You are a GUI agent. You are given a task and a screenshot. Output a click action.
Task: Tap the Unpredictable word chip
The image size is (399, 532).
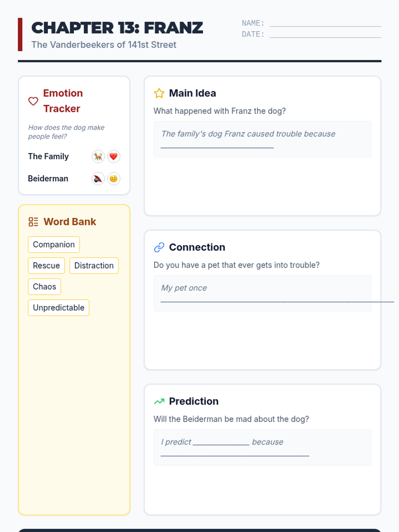pyautogui.click(x=59, y=308)
